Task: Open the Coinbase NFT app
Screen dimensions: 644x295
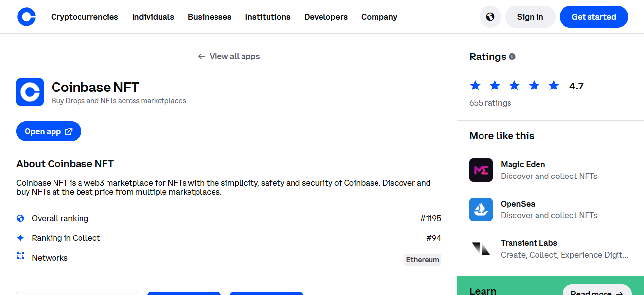Action: point(48,131)
